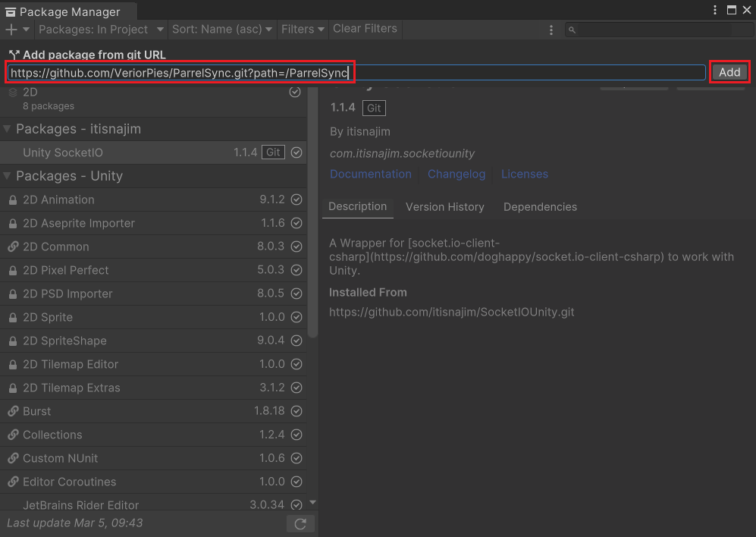Open Sort: Name (asc) dropdown
This screenshot has height=537, width=756.
pos(221,30)
